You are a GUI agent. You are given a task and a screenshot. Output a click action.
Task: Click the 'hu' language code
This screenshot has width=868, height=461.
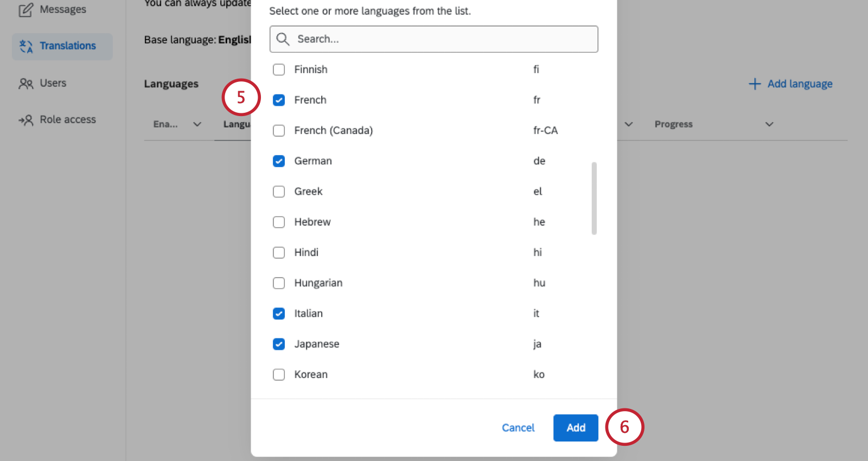[x=539, y=283]
